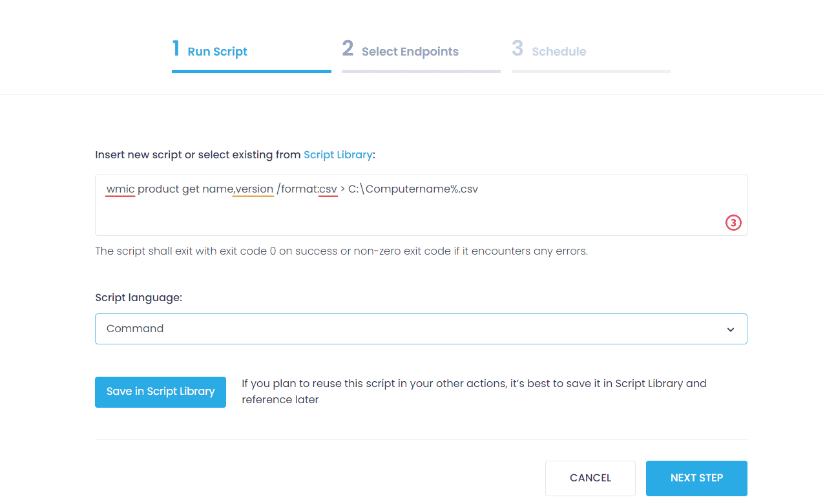Click the step number 1 indicator
The image size is (825, 504).
point(176,48)
